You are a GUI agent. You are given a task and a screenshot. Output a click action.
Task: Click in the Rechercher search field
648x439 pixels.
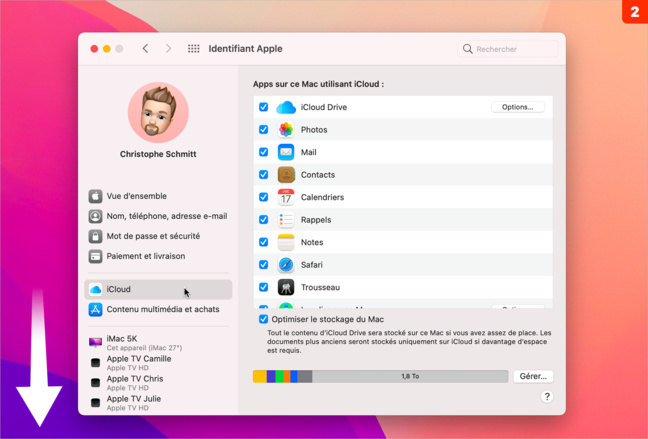(x=508, y=49)
